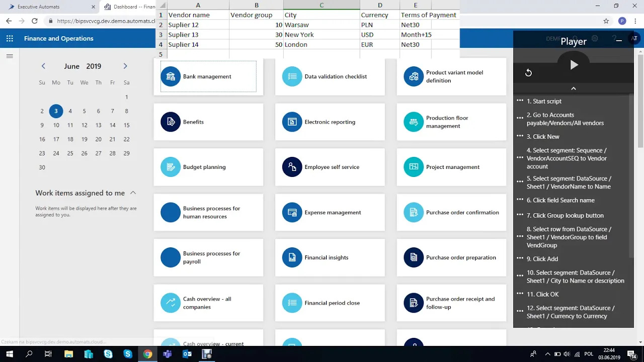
Task: Expand the hamburger navigation pane
Action: click(x=10, y=56)
